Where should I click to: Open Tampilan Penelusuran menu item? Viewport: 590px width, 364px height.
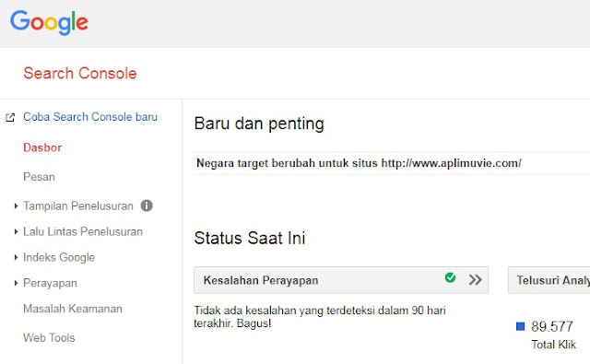pyautogui.click(x=78, y=206)
